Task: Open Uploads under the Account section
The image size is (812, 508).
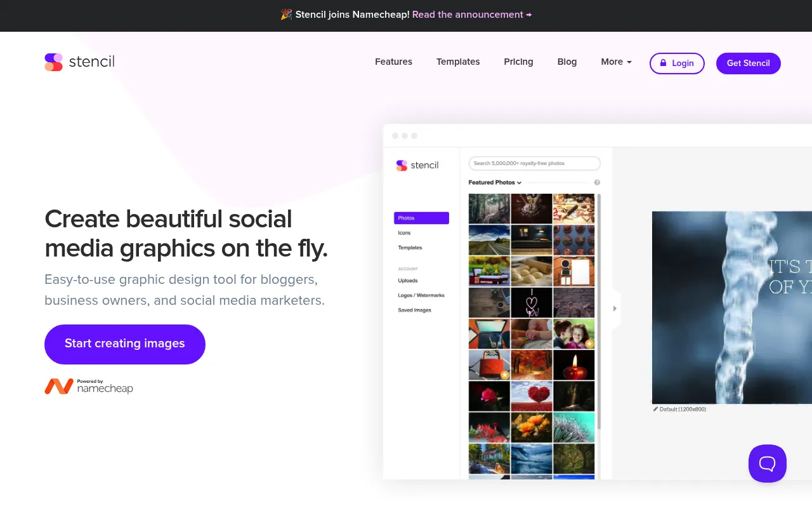Action: (x=407, y=280)
